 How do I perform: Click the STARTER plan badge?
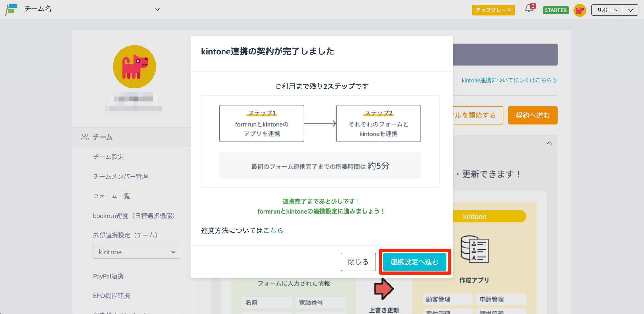point(556,10)
